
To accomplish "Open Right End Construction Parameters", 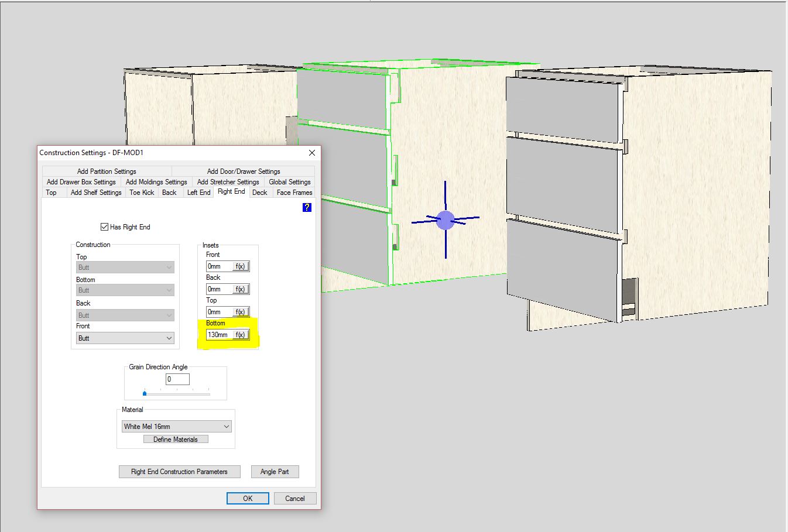I will (179, 472).
